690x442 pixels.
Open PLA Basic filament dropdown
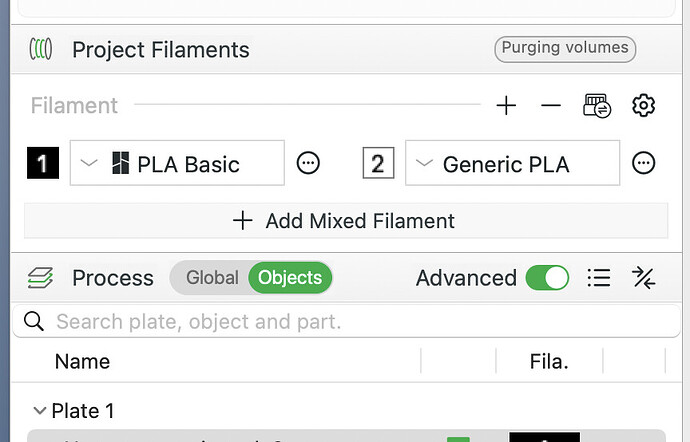(x=177, y=163)
